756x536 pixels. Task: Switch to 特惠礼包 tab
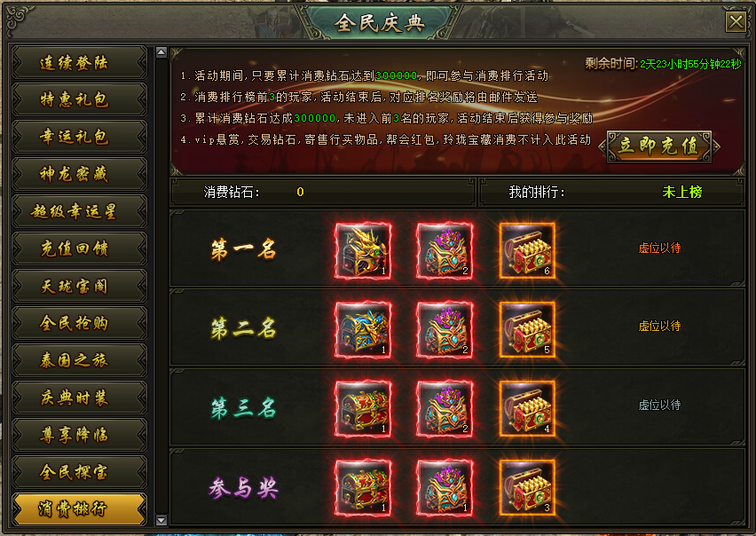79,99
